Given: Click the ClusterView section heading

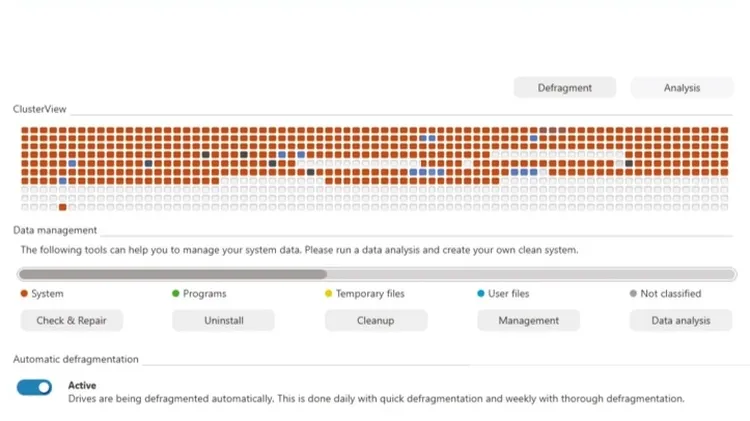Looking at the screenshot, I should point(40,109).
